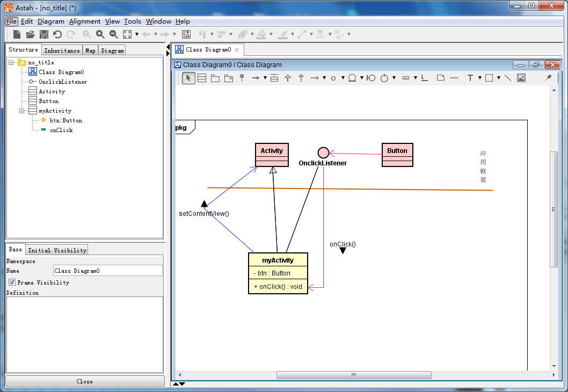Select the Package tool in diagram toolbar
Viewport: 568px width, 392px height.
point(215,78)
